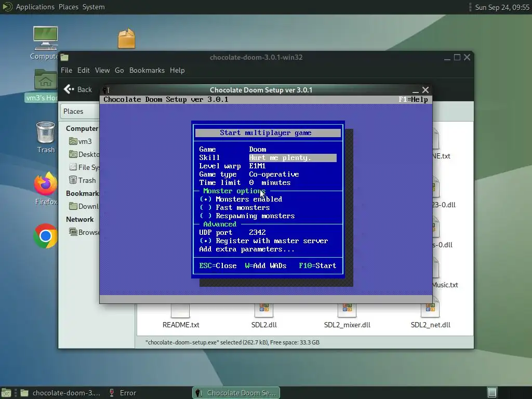Screen dimensions: 532x399
Task: Open the File menu in file manager
Action: coord(66,70)
